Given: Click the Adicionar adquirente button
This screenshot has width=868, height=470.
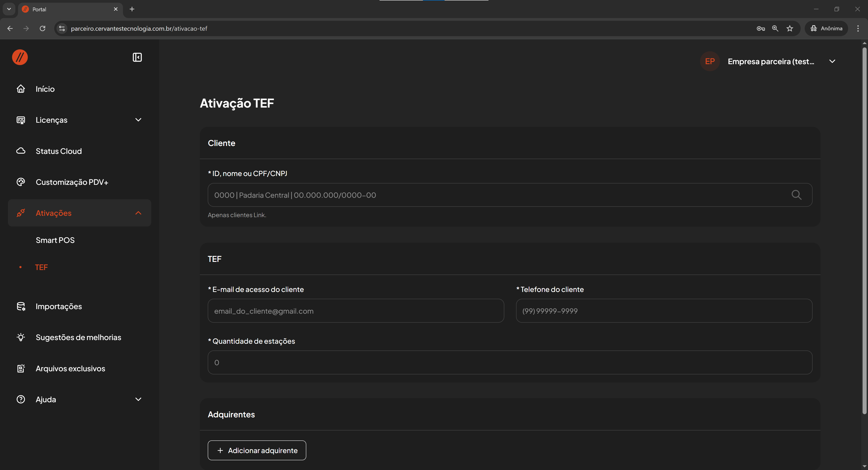Looking at the screenshot, I should tap(257, 450).
